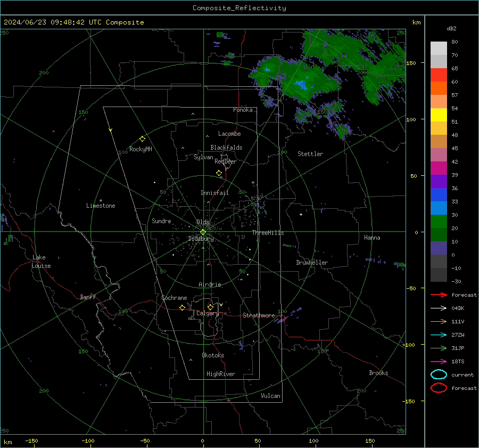Click the Strathmore label
The height and width of the screenshot is (448, 479).
259,315
